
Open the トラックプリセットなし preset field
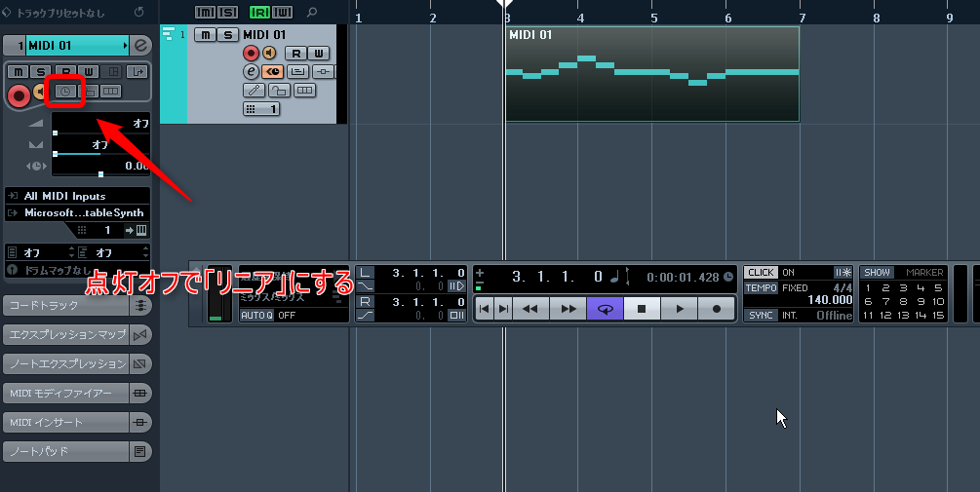click(x=61, y=13)
